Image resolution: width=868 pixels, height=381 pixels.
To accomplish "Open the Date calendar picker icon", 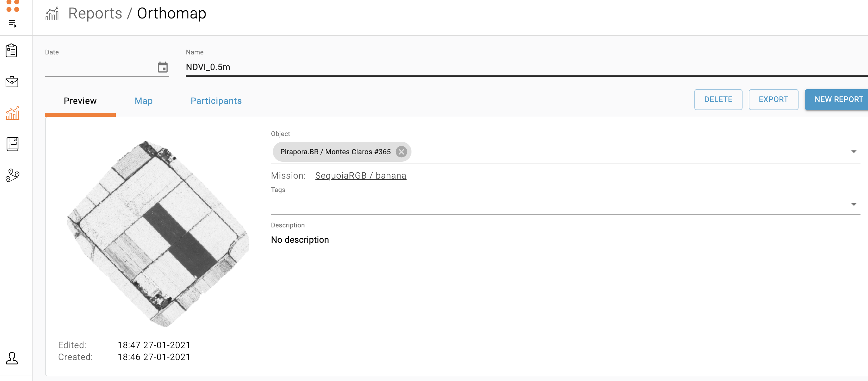I will (162, 67).
